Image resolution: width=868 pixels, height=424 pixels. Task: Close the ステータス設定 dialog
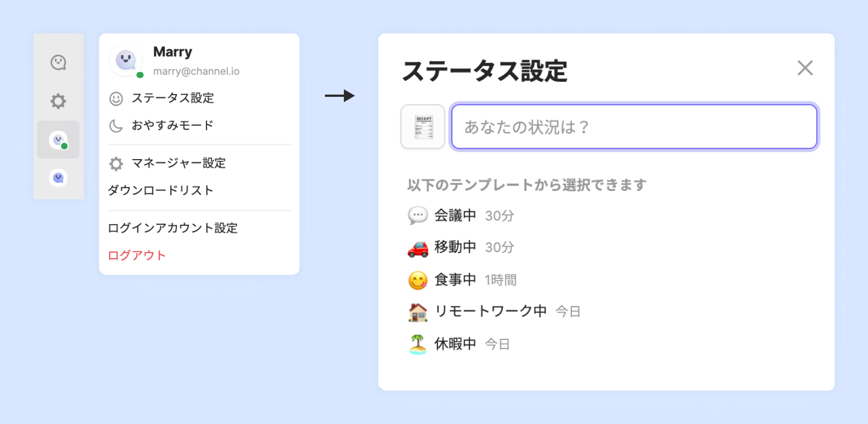(x=805, y=68)
